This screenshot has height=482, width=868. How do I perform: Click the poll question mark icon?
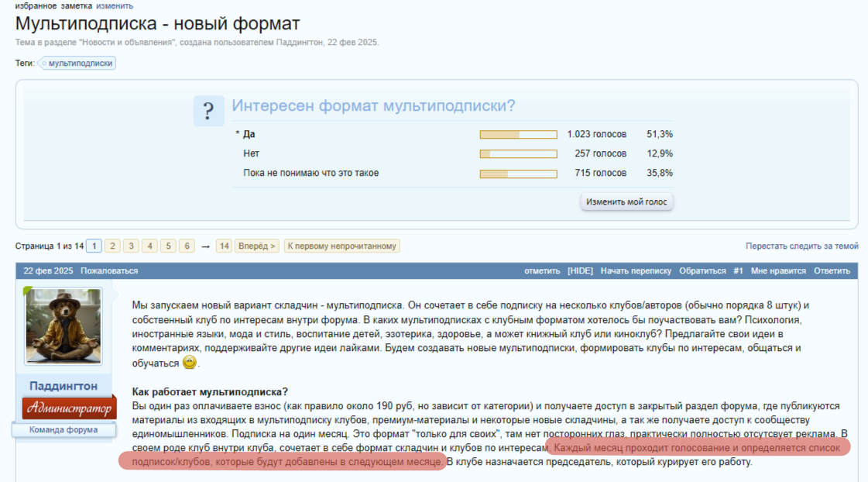208,111
